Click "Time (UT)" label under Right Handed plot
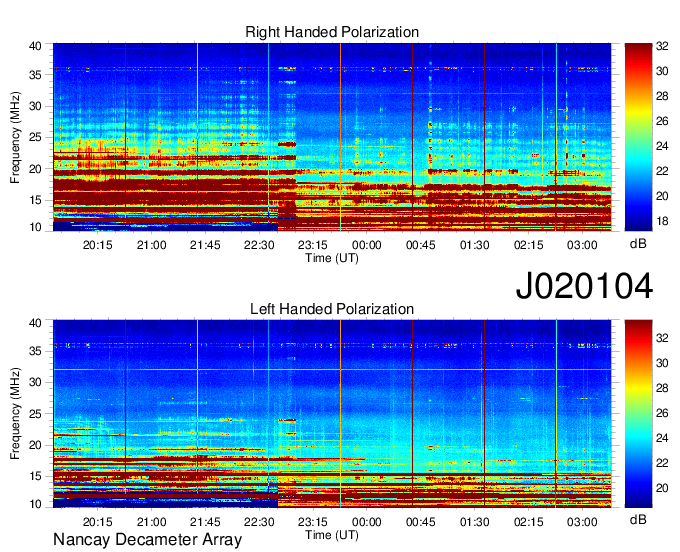The width and height of the screenshot is (680, 552). click(x=332, y=258)
